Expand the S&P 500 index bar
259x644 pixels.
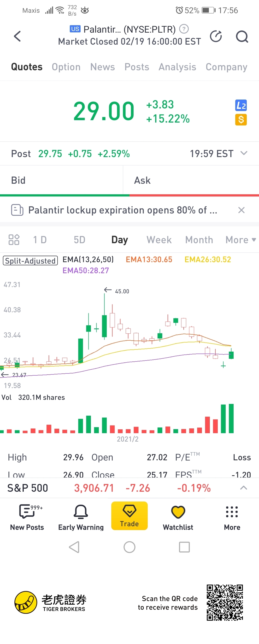pos(244,488)
